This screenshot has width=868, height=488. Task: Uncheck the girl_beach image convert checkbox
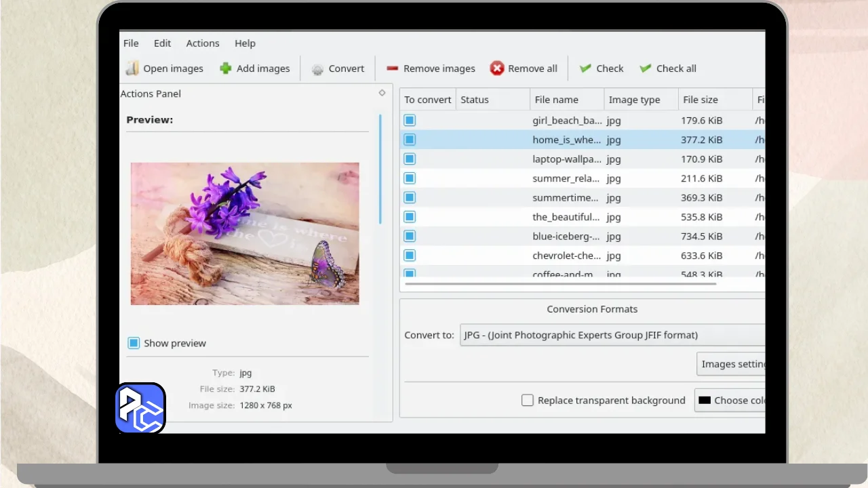pos(410,121)
